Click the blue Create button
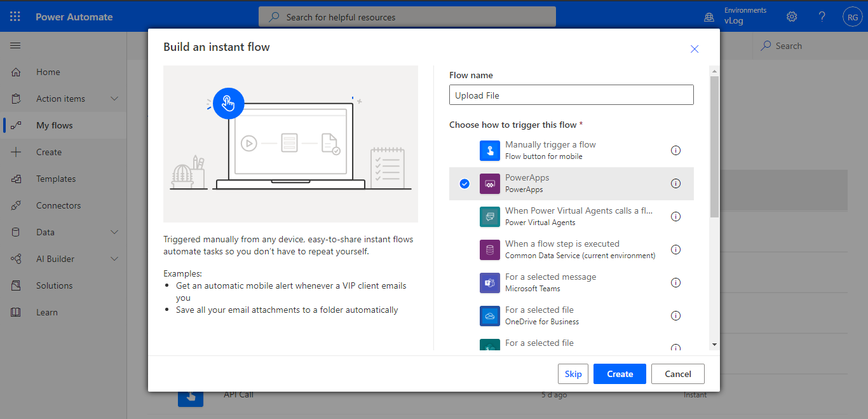Screen dimensions: 868x419 (x=620, y=374)
